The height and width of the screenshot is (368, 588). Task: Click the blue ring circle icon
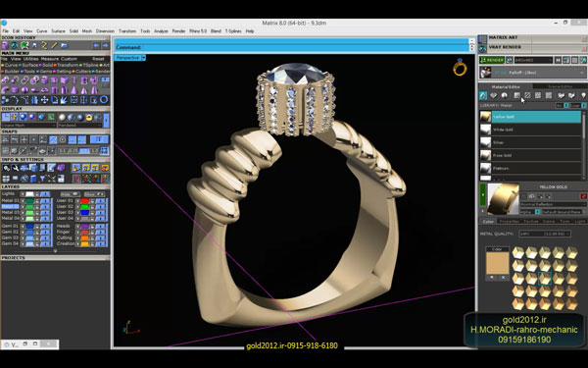tap(104, 99)
